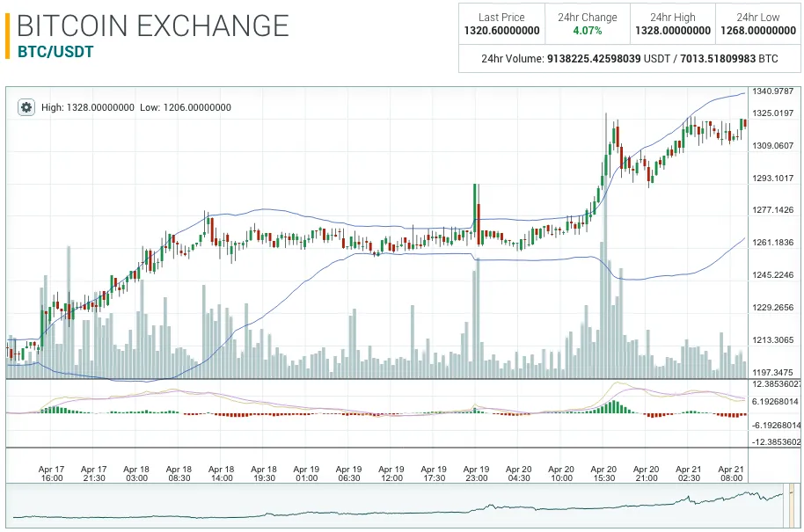The width and height of the screenshot is (804, 532).
Task: Click time axis label Apr 21 08:00
Action: point(731,474)
